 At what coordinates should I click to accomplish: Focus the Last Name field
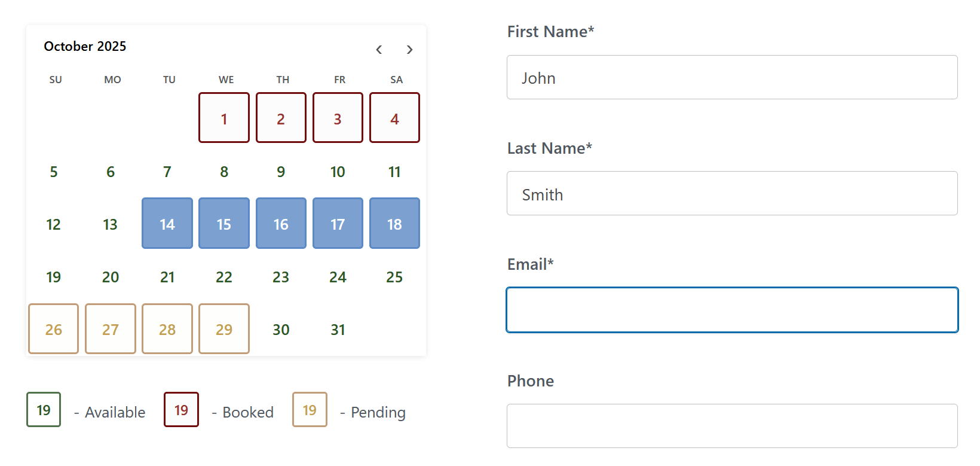(732, 194)
